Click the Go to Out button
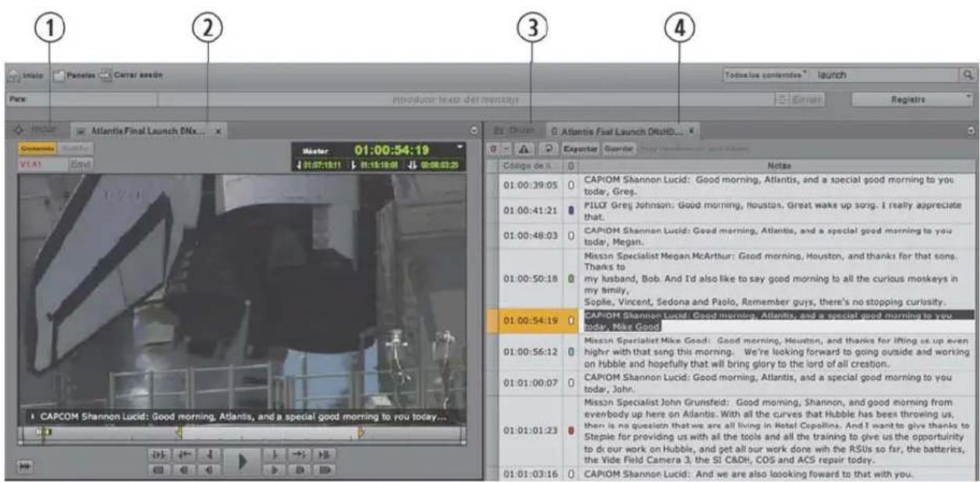This screenshot has height=482, width=980. pyautogui.click(x=300, y=455)
